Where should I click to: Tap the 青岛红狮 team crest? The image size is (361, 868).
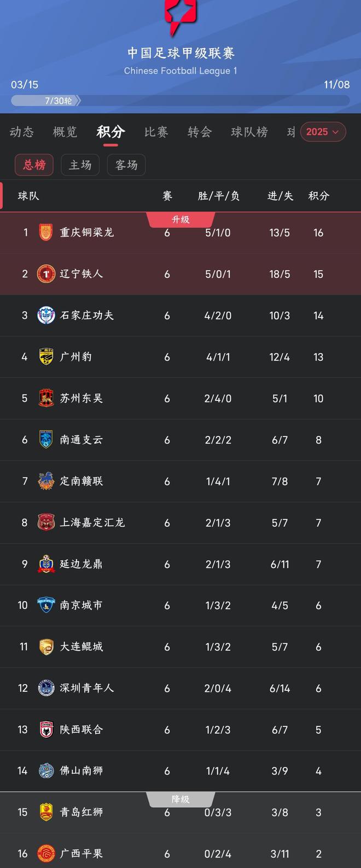[46, 812]
